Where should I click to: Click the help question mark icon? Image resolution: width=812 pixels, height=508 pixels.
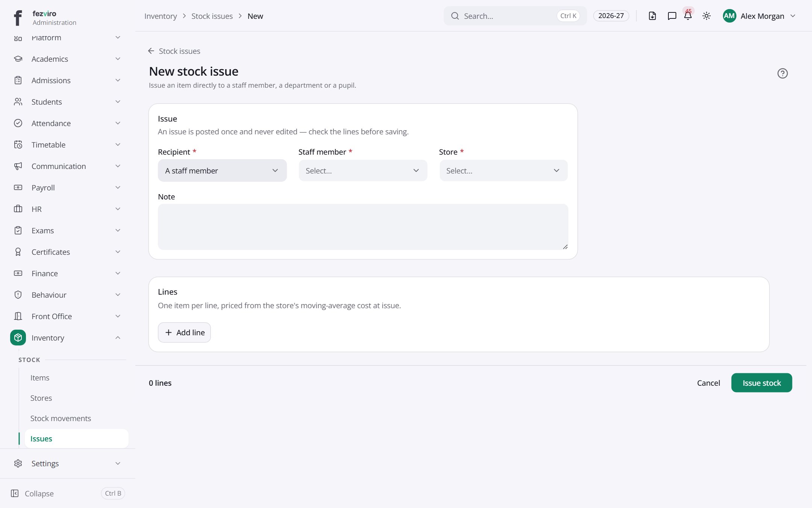pos(782,73)
